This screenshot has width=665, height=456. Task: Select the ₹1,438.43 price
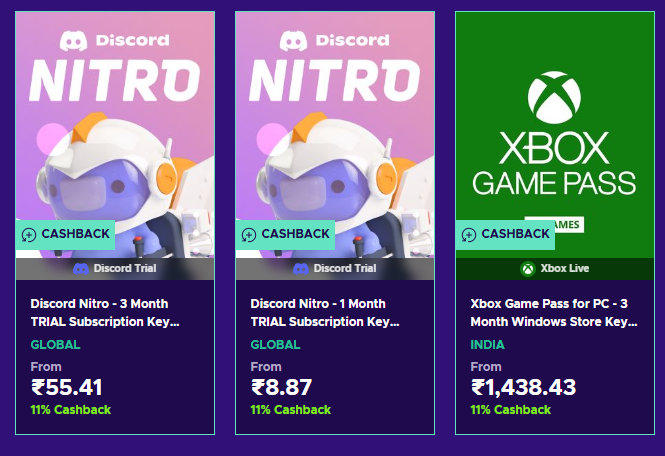coord(523,387)
